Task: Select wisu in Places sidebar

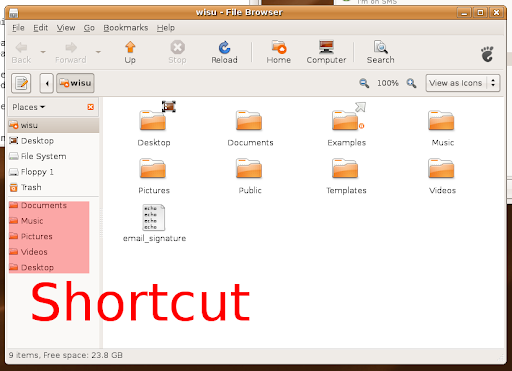Action: 53,125
